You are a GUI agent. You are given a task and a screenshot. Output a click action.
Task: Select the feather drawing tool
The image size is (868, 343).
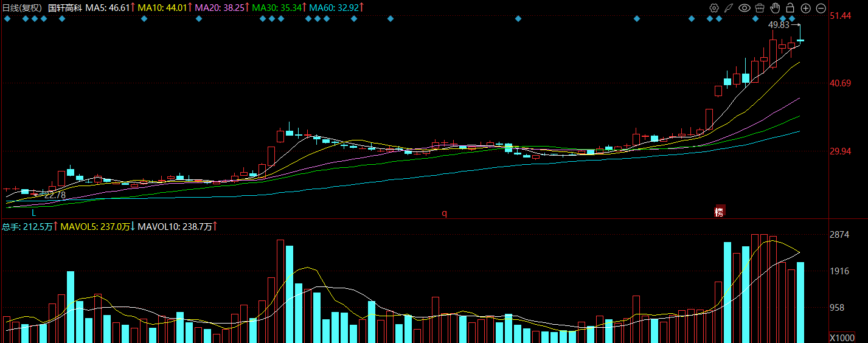click(729, 8)
